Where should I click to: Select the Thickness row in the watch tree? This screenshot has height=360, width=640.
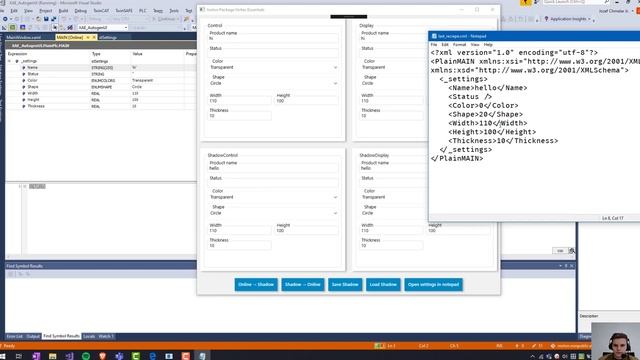pyautogui.click(x=101, y=106)
